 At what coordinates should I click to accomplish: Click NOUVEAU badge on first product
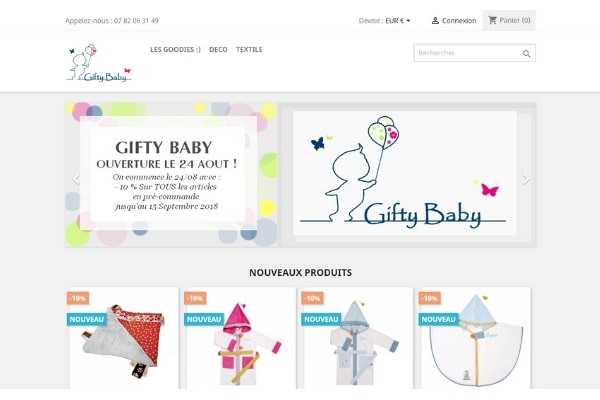click(87, 319)
